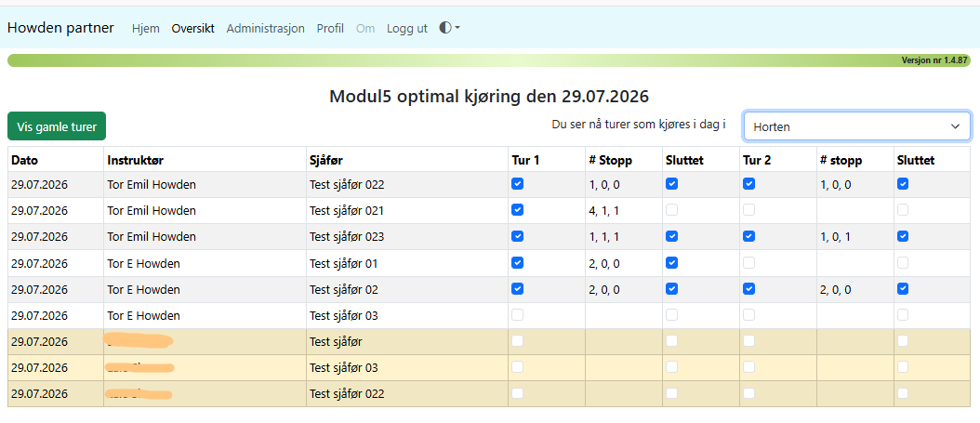The height and width of the screenshot is (423, 980).
Task: Click the green version progress bar
Action: [489, 60]
